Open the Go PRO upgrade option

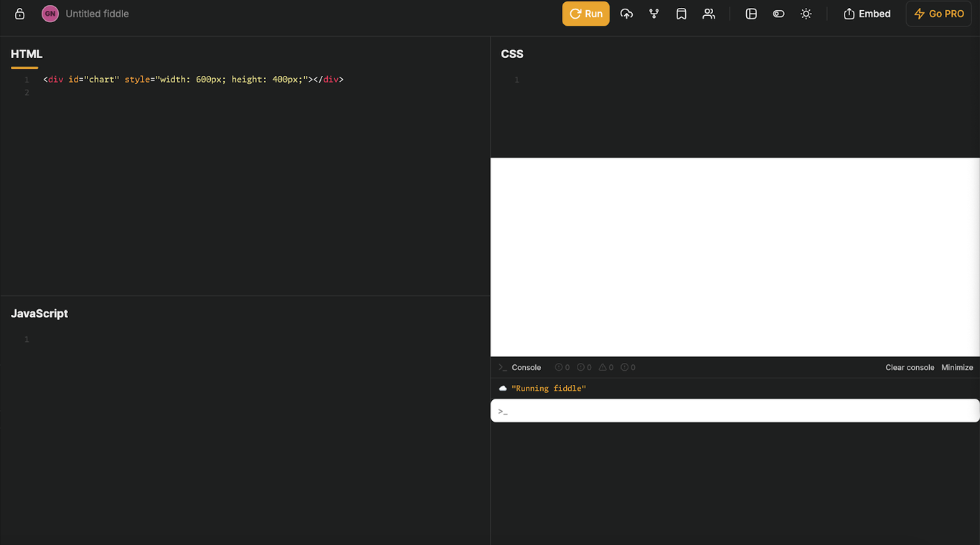(938, 14)
